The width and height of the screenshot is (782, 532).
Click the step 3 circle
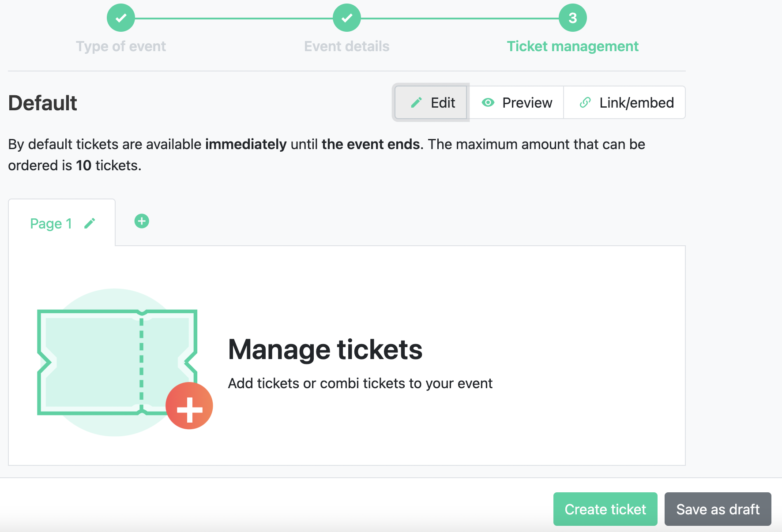573,18
